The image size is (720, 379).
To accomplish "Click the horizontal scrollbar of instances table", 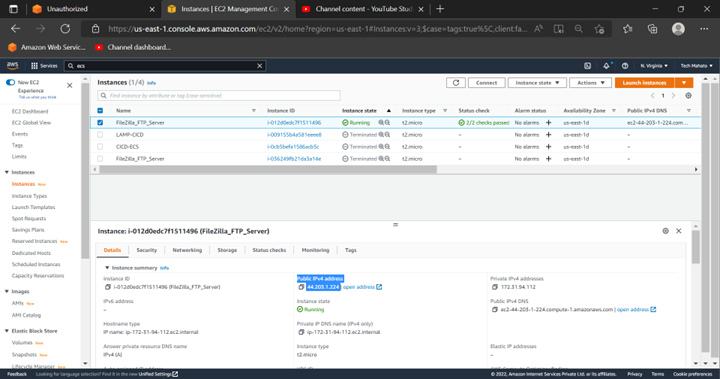I will [x=268, y=170].
